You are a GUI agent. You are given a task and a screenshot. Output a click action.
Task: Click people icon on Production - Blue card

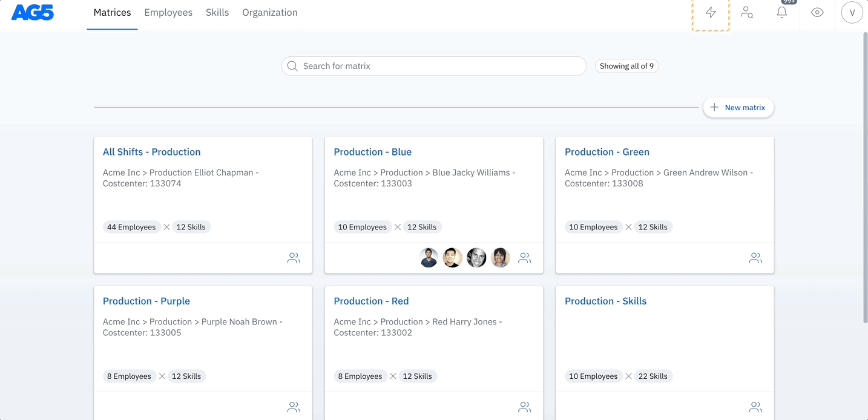pyautogui.click(x=525, y=258)
